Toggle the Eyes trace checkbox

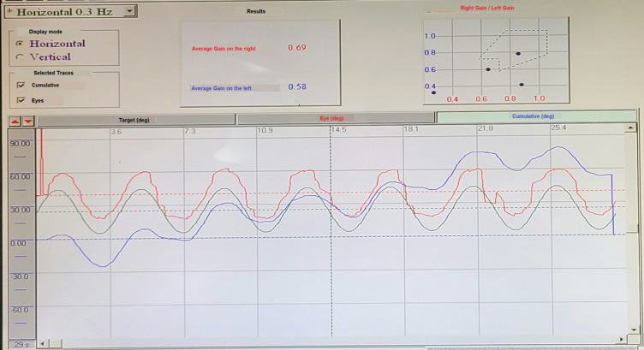21,100
